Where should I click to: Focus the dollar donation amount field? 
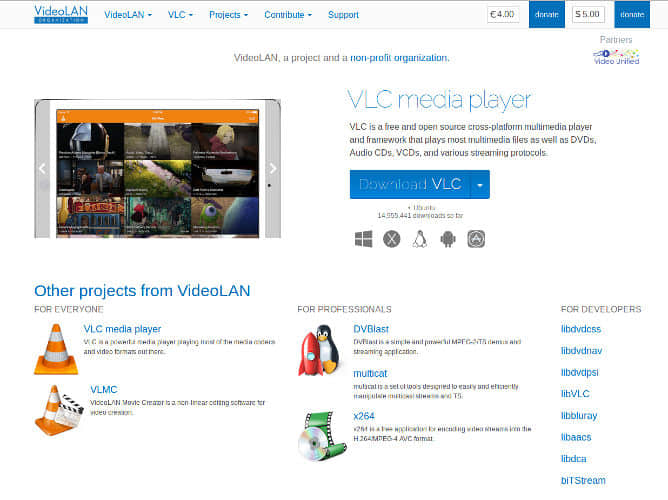tap(588, 14)
